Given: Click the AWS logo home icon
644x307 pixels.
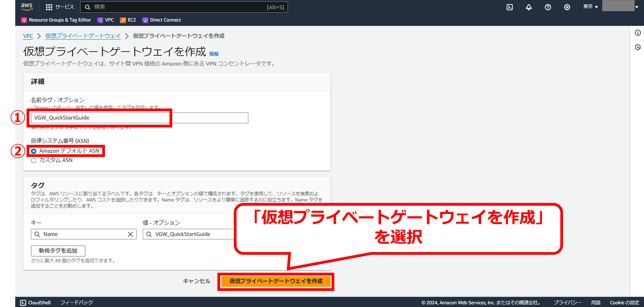Looking at the screenshot, I should click(27, 7).
